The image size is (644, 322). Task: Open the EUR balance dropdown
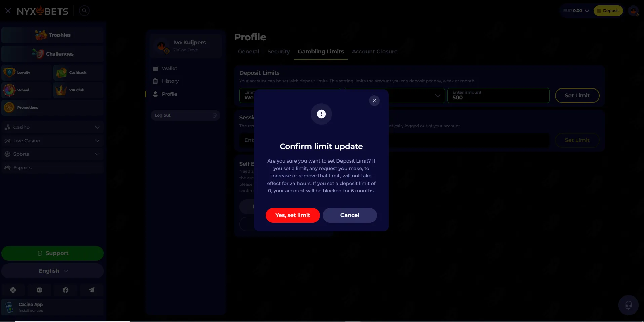click(576, 11)
